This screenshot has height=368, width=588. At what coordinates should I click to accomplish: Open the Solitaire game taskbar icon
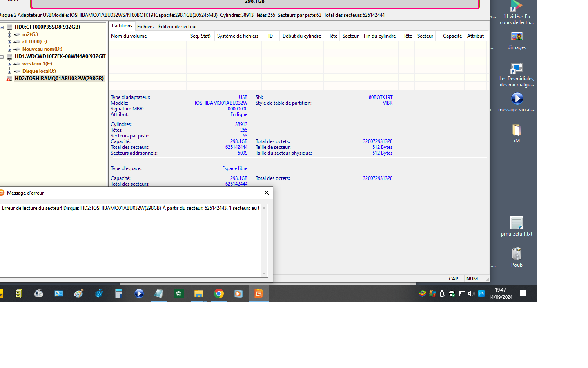point(179,294)
